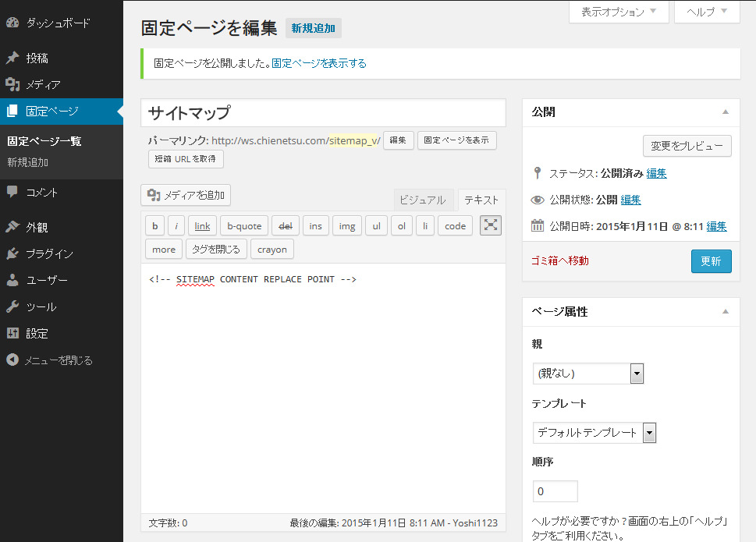Open the 表示オプション dropdown
Screen dimensions: 756x542
619,12
